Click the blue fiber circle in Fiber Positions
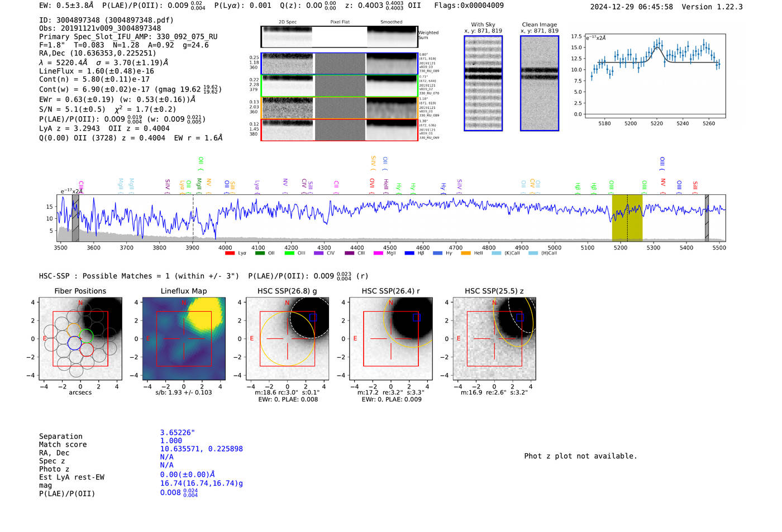782x532 pixels. click(74, 343)
